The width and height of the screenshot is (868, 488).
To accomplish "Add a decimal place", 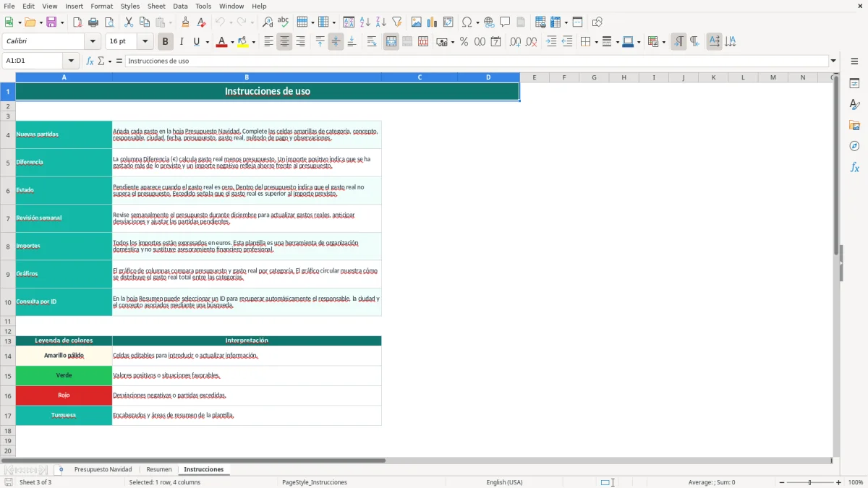I will click(515, 42).
